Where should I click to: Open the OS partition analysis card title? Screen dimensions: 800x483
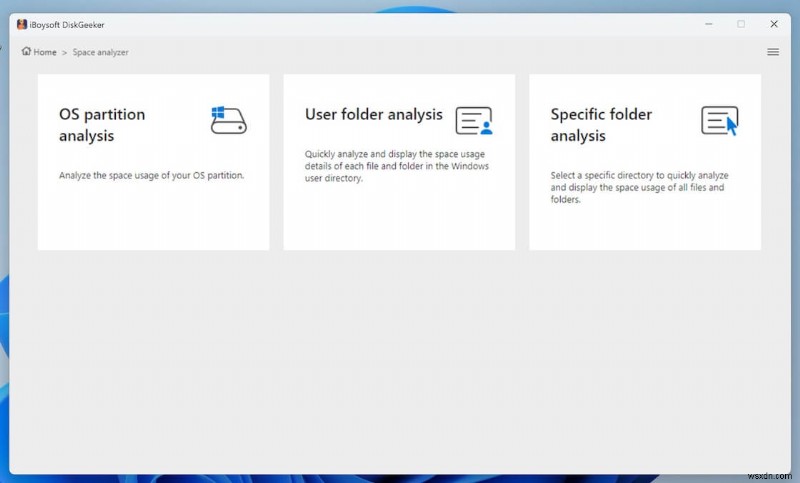(102, 125)
